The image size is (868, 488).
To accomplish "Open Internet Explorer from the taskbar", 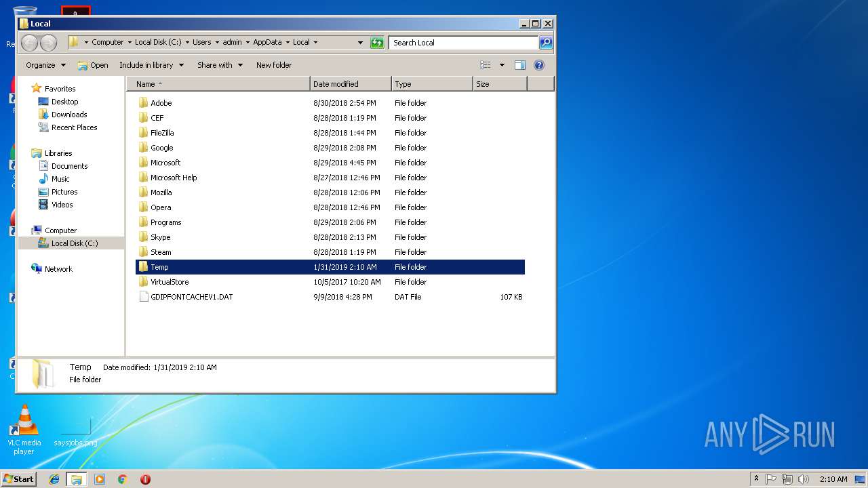I will 54,479.
